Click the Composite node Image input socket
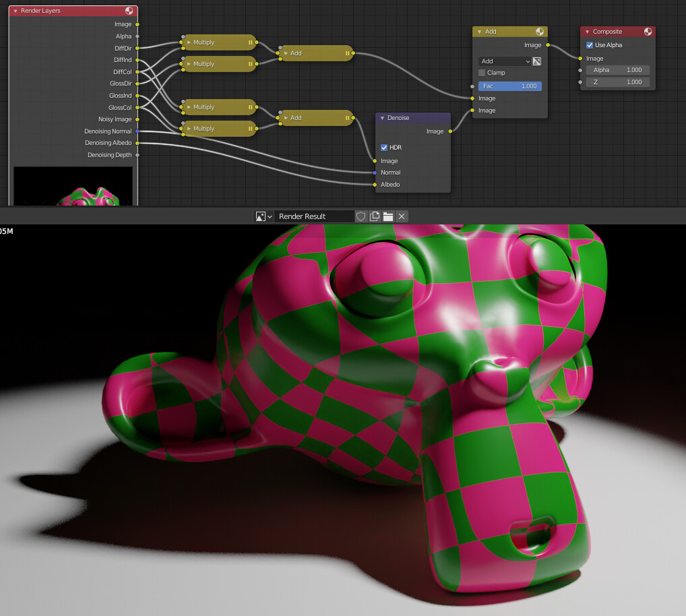The width and height of the screenshot is (686, 616). tap(581, 59)
